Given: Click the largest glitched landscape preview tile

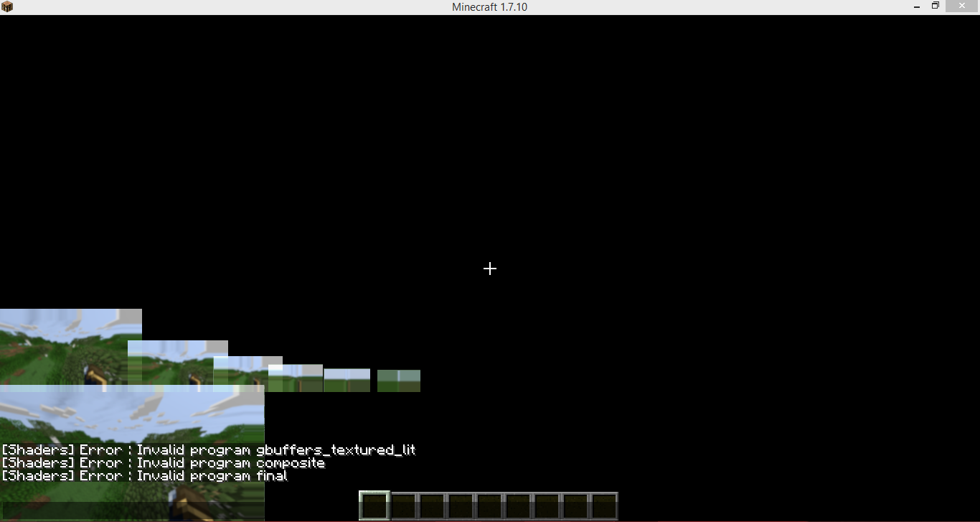Looking at the screenshot, I should pyautogui.click(x=132, y=453).
